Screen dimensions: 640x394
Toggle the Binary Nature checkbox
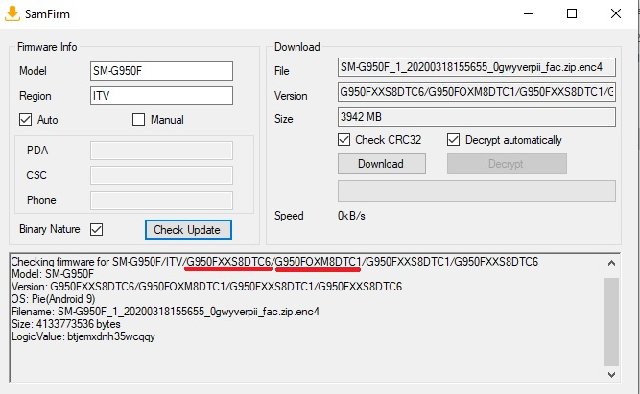coord(97,229)
